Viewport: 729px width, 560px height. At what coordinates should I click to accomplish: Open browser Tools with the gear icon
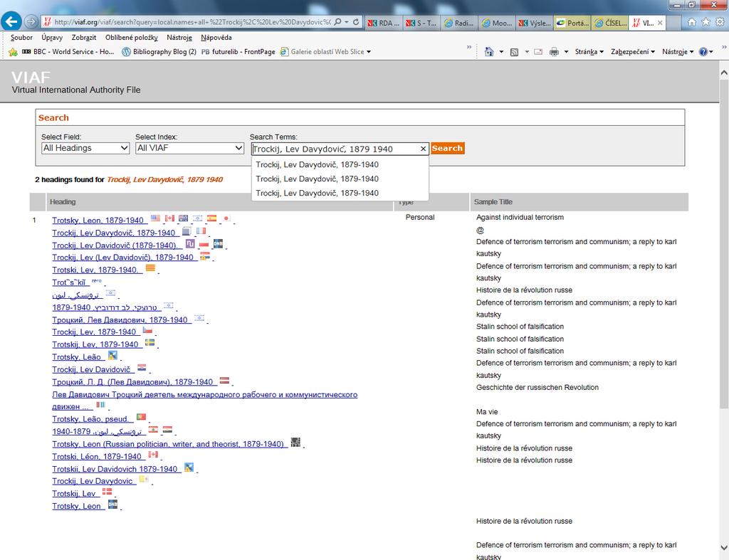(x=720, y=22)
